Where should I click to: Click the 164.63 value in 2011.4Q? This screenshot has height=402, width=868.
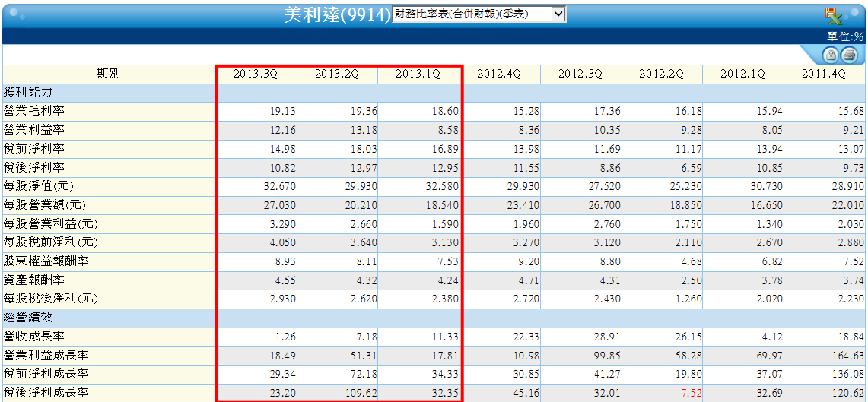(848, 356)
